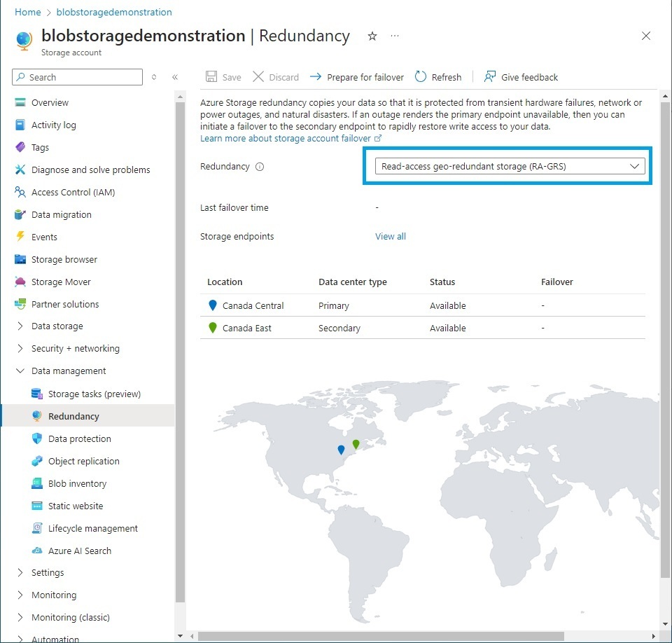Click Prepare for failover
The width and height of the screenshot is (672, 643).
pyautogui.click(x=356, y=77)
